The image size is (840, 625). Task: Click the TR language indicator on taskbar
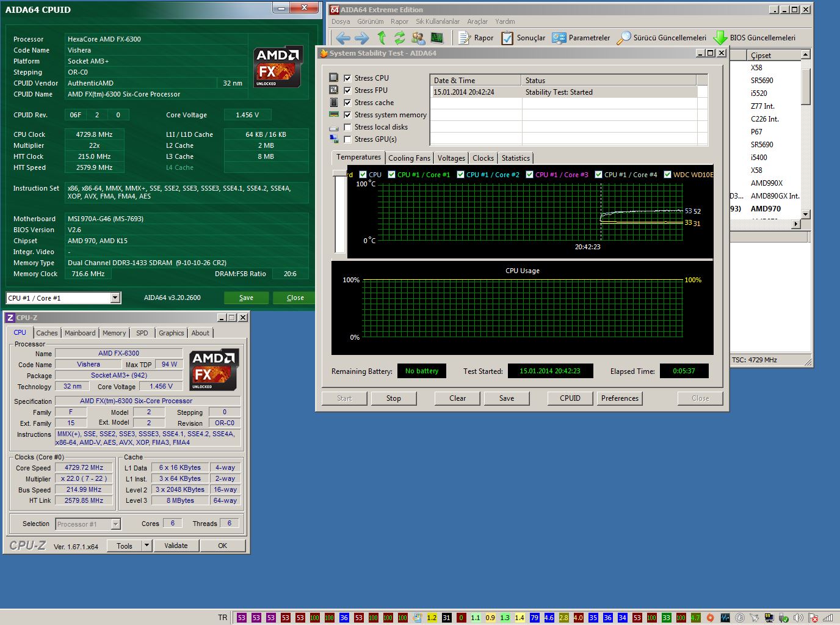coord(223,618)
